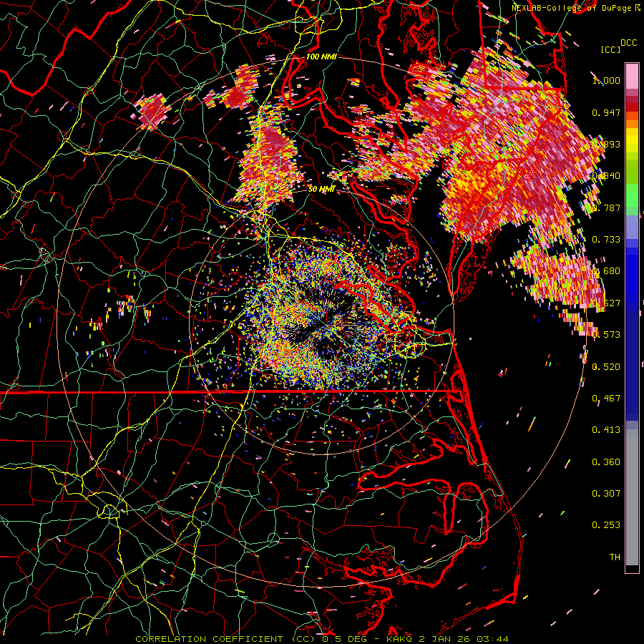
Task: Click the radar site center of clutter
Action: [321, 323]
